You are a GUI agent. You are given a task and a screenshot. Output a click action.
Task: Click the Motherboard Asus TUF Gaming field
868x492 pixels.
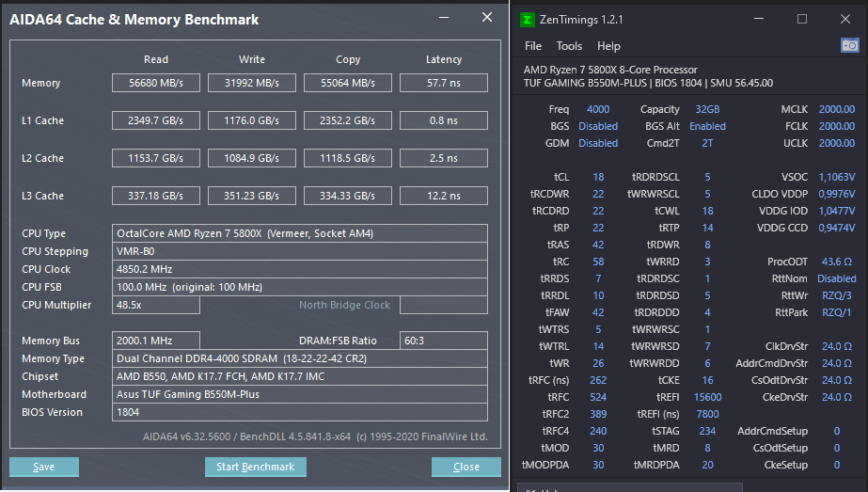coord(300,394)
